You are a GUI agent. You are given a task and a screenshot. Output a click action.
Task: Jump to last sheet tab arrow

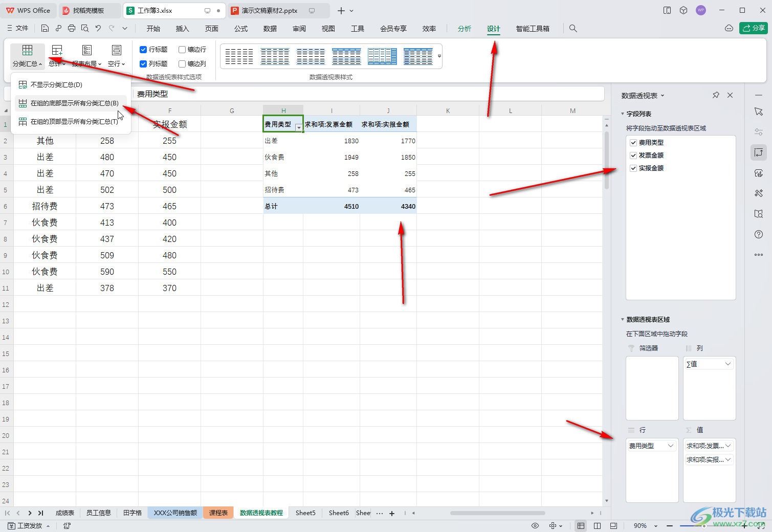pos(40,513)
